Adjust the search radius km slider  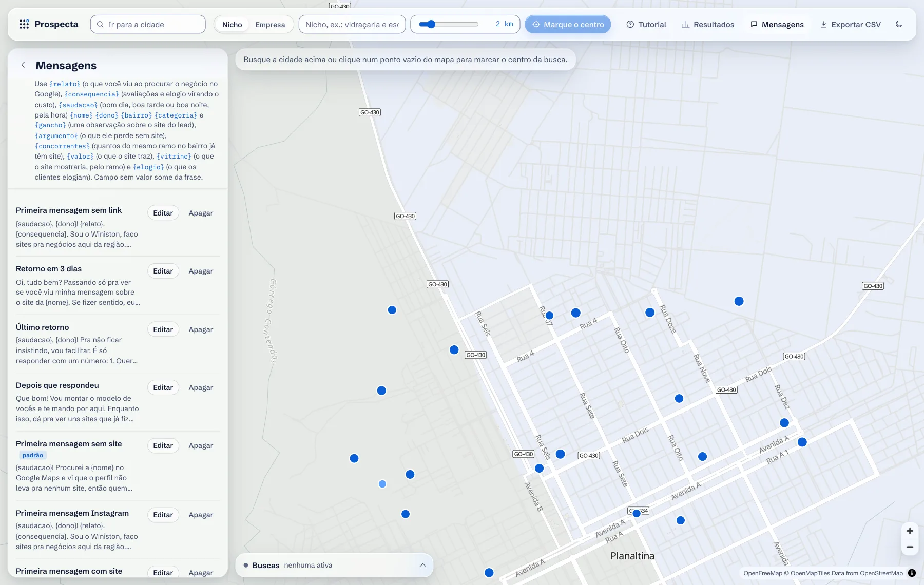click(448, 24)
